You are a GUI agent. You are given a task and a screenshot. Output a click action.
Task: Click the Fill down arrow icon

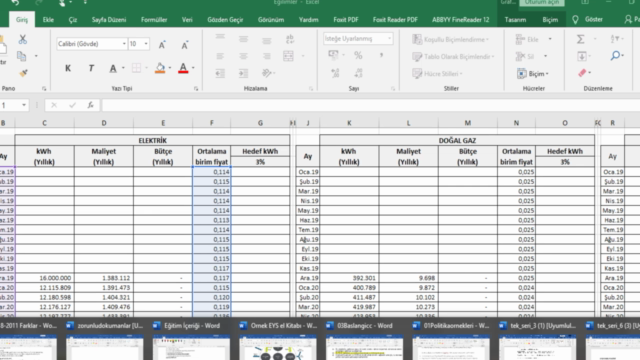point(582,56)
